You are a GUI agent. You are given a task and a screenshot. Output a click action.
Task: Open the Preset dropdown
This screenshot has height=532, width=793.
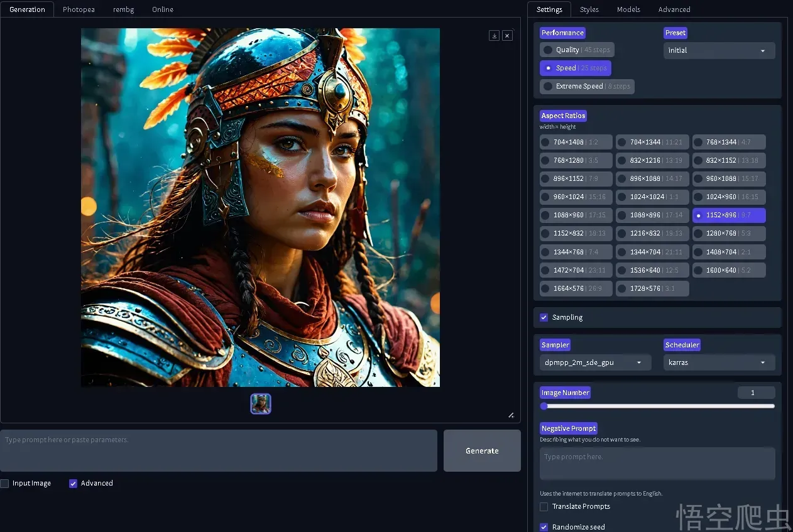coord(719,50)
